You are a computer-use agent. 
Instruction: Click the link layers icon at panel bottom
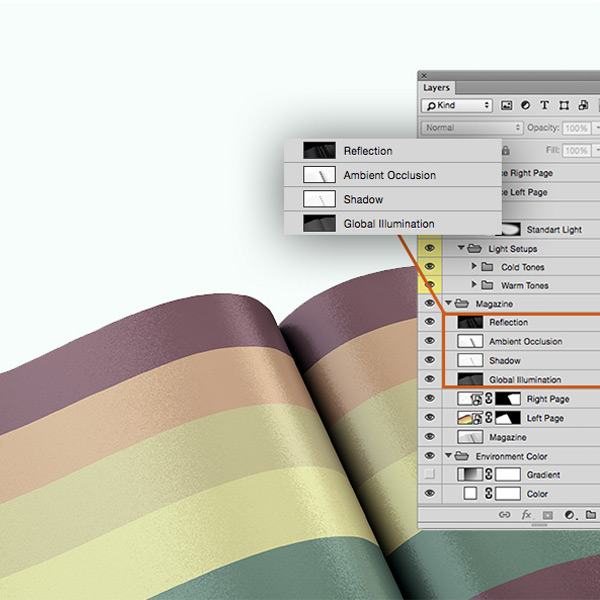click(505, 515)
